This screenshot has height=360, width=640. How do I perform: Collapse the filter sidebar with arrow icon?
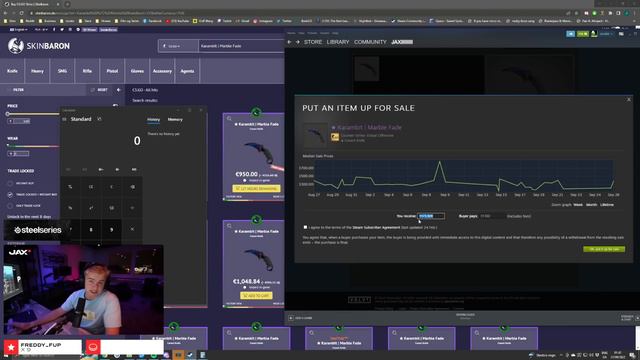click(119, 90)
